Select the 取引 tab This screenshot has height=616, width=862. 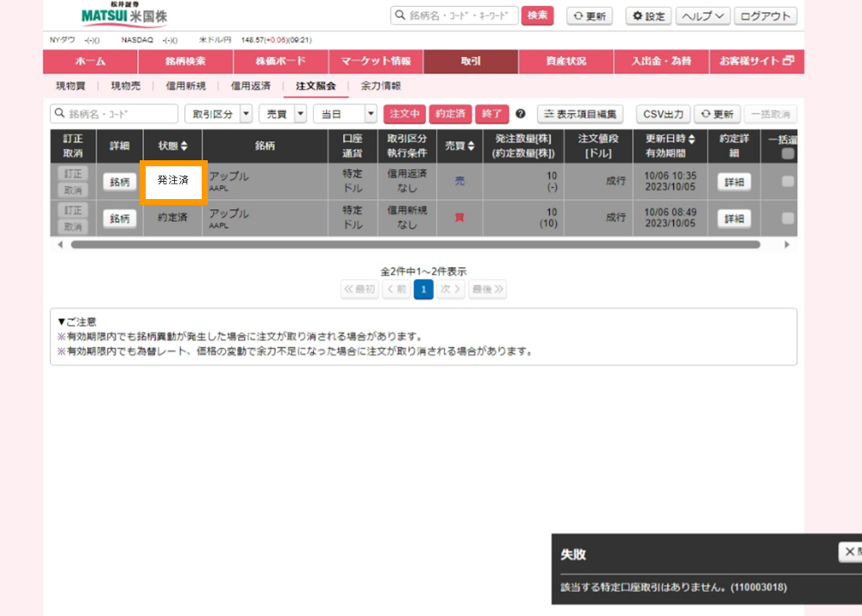pyautogui.click(x=471, y=61)
